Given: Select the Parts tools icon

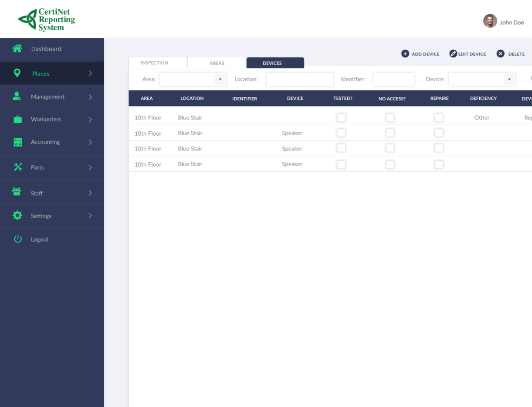Looking at the screenshot, I should coord(17,166).
